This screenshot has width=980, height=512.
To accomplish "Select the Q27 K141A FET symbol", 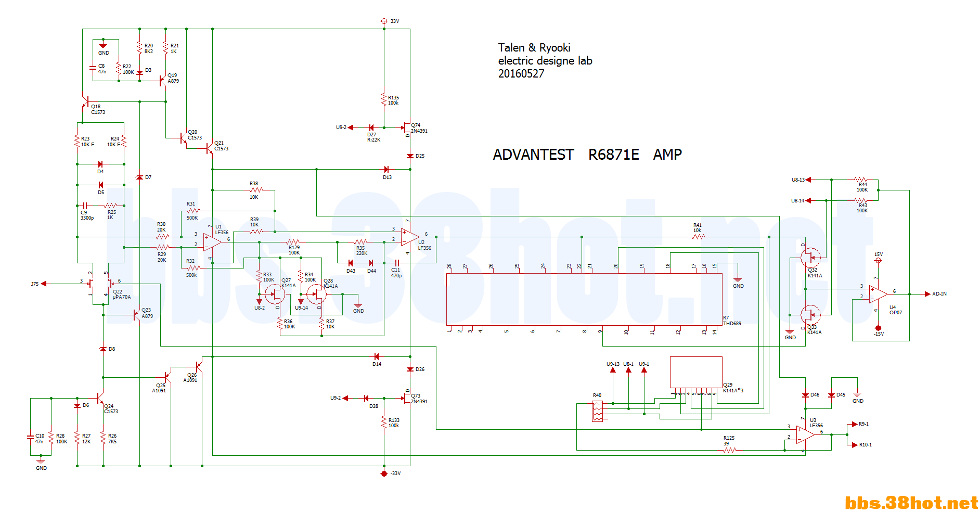I will pos(275,295).
